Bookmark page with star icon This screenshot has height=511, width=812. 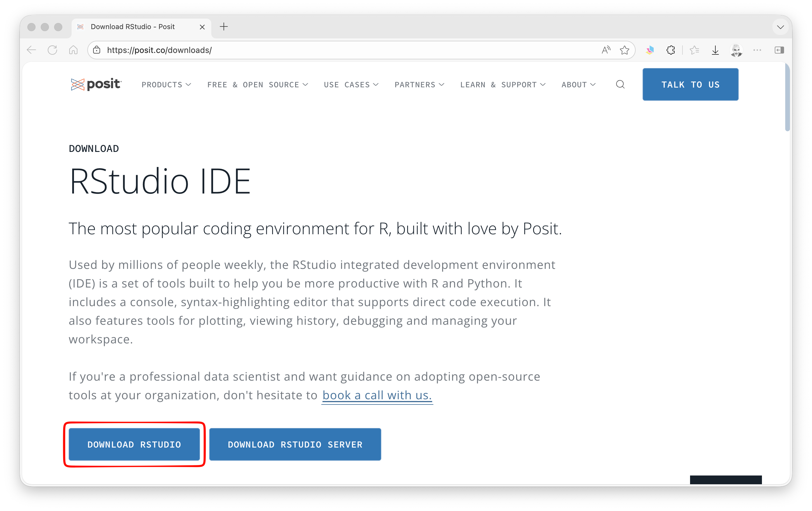(625, 50)
